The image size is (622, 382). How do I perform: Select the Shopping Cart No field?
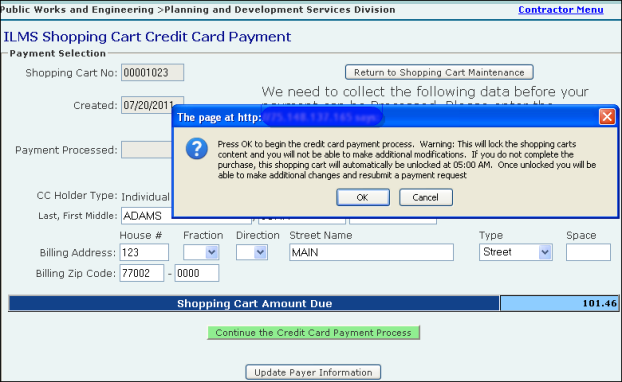pyautogui.click(x=152, y=73)
